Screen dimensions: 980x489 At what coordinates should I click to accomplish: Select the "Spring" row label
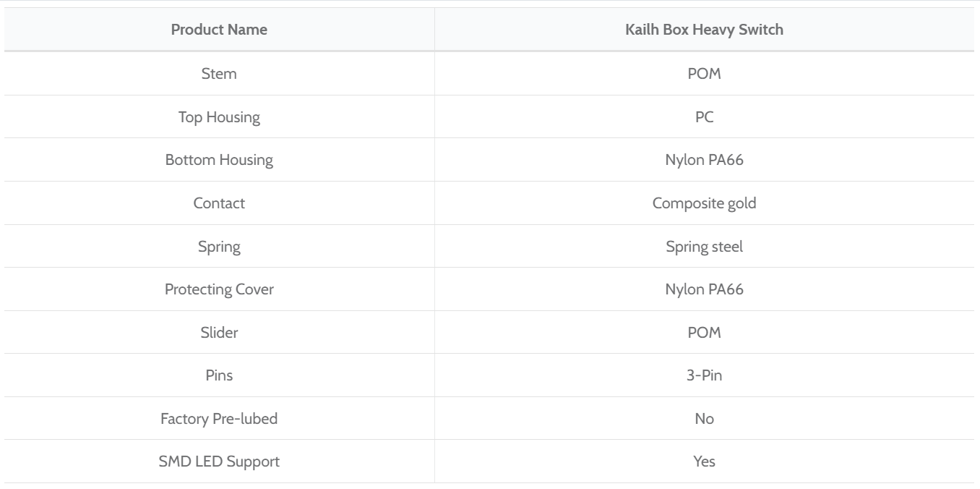tap(219, 247)
